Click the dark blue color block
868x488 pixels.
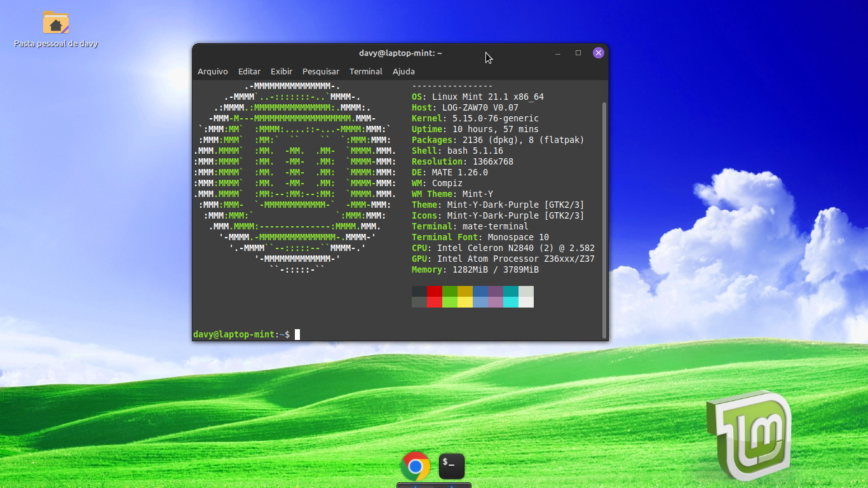click(480, 292)
